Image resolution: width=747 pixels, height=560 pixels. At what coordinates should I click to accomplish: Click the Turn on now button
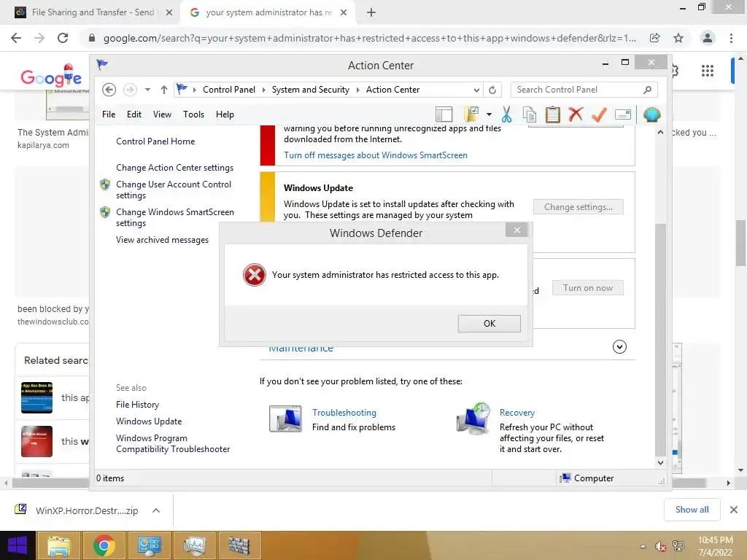click(x=587, y=287)
